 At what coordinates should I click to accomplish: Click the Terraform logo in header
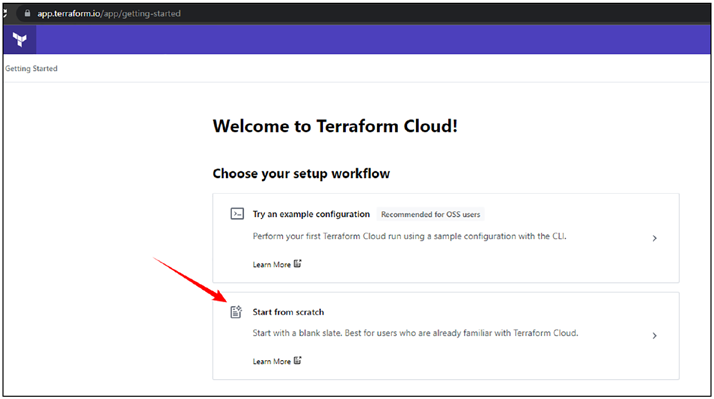coord(20,40)
